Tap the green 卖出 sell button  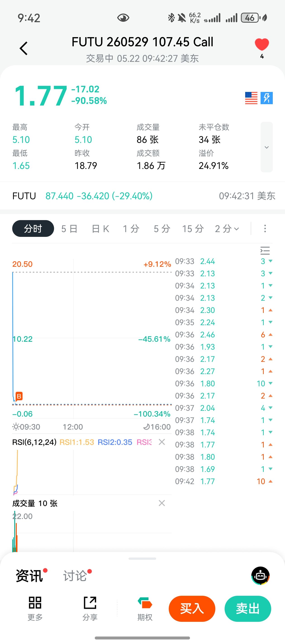point(248,608)
